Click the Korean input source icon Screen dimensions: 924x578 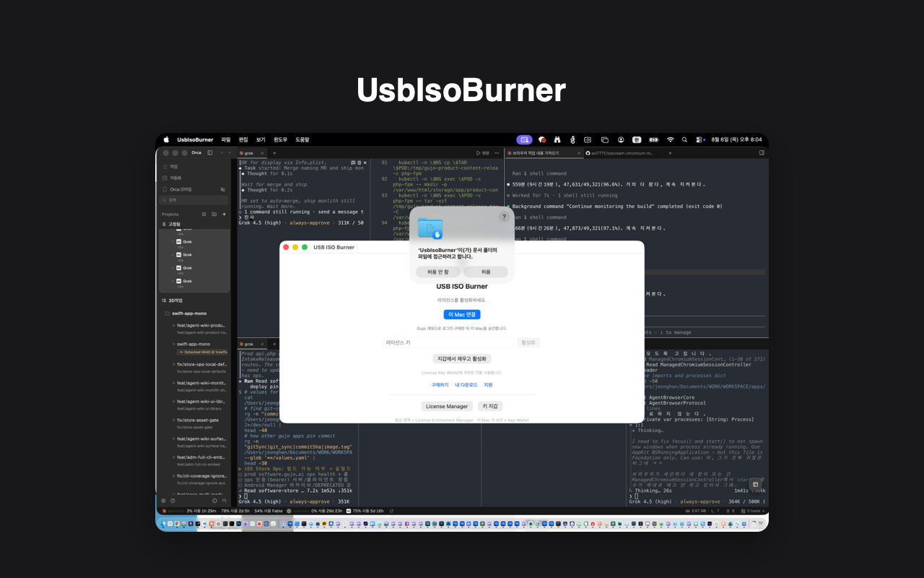pyautogui.click(x=637, y=139)
